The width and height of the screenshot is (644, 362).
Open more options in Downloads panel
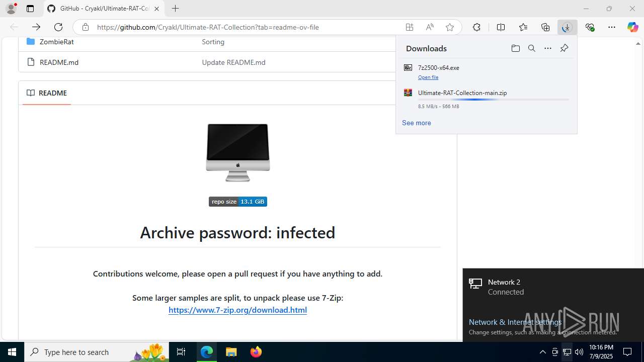click(548, 48)
